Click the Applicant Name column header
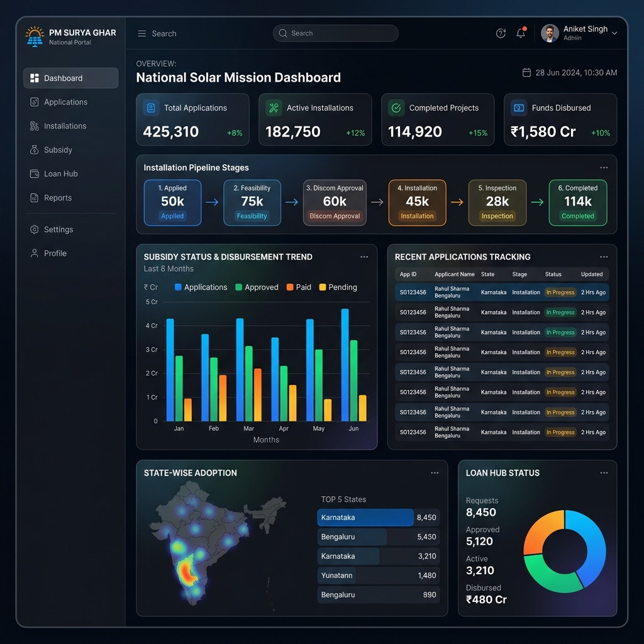Image resolution: width=644 pixels, height=644 pixels. coord(455,274)
